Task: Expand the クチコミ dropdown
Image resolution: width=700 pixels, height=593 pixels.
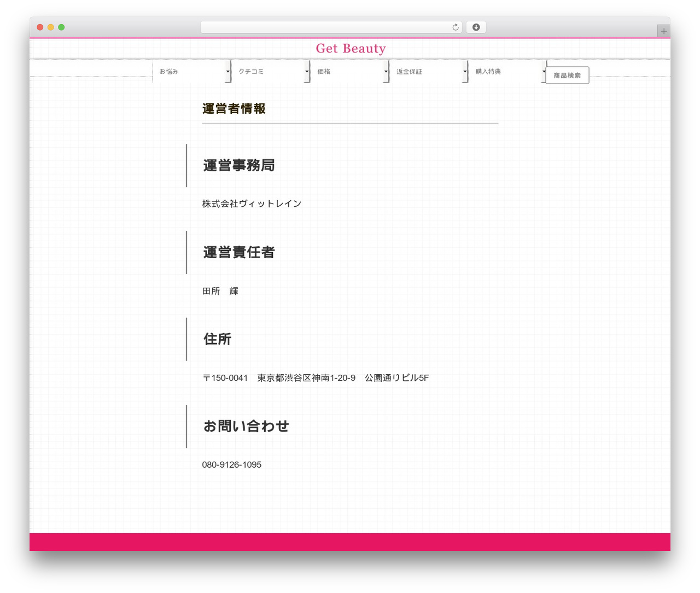Action: pos(271,72)
